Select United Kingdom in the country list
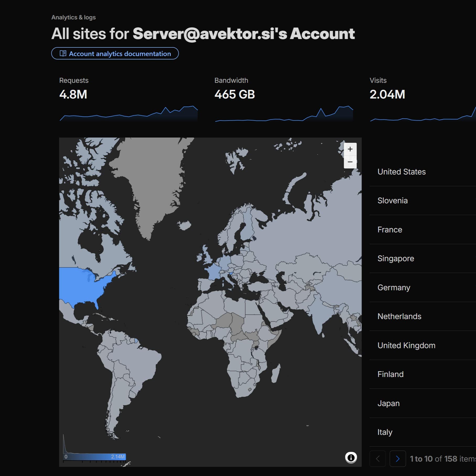Viewport: 476px width, 476px height. 423,345
